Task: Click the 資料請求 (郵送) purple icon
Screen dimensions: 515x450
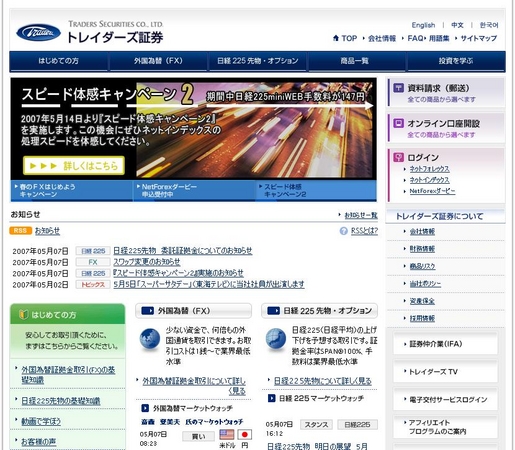Action: 399,88
